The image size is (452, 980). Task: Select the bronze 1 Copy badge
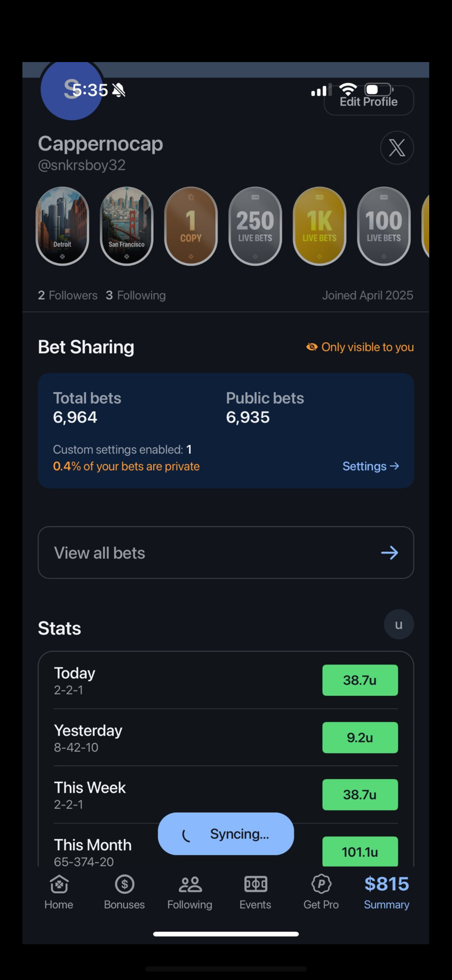pos(191,226)
